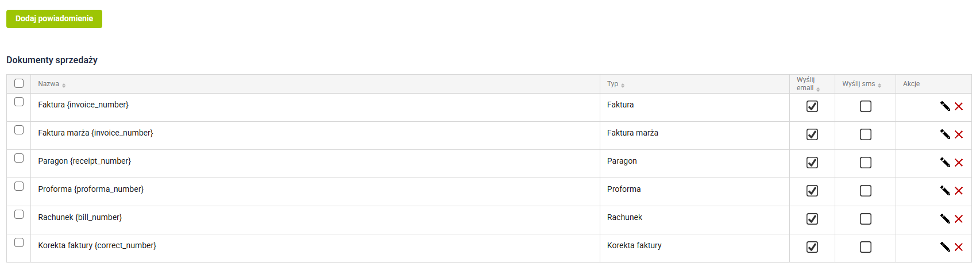The width and height of the screenshot is (980, 270).
Task: Select the Rachunek row checkbox
Action: 19,214
